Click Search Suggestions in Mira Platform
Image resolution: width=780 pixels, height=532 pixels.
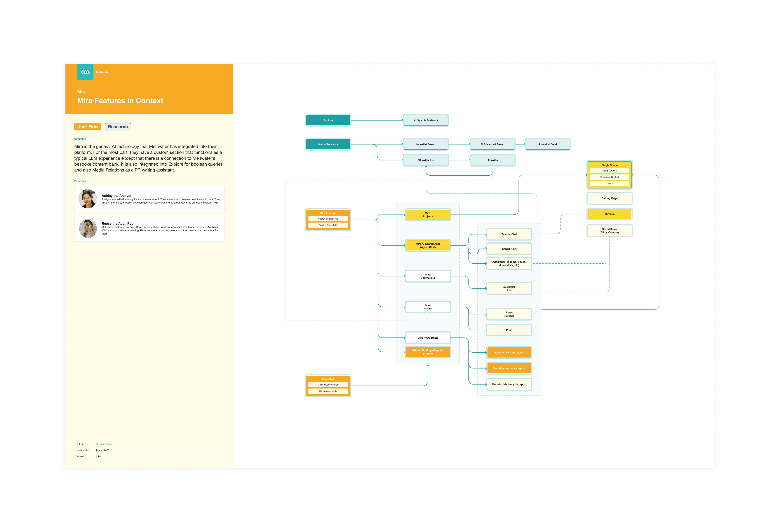[x=328, y=219]
